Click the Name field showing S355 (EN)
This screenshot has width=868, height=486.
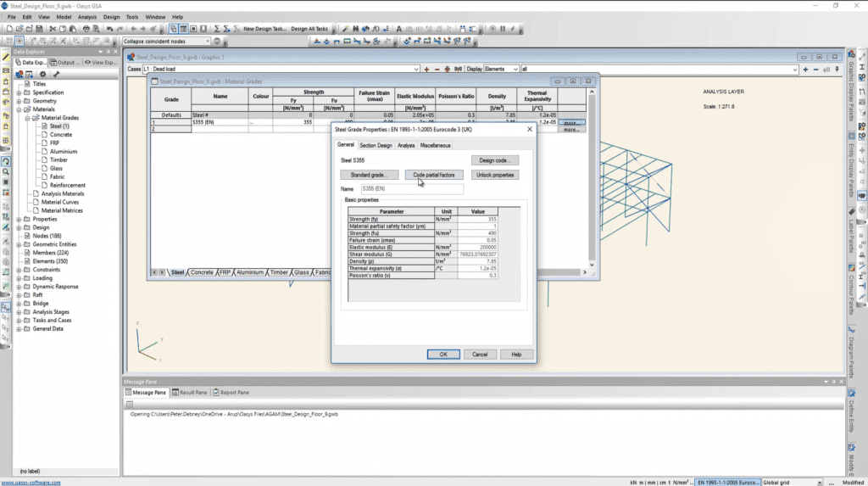[x=413, y=189]
